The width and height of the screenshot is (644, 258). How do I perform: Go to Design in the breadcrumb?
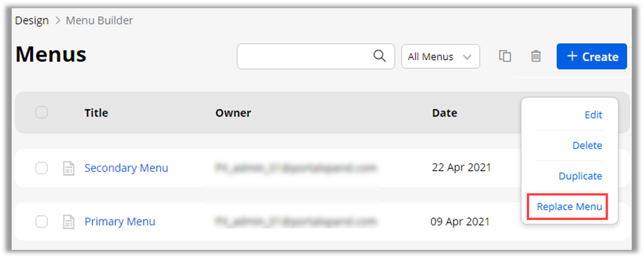[x=32, y=20]
